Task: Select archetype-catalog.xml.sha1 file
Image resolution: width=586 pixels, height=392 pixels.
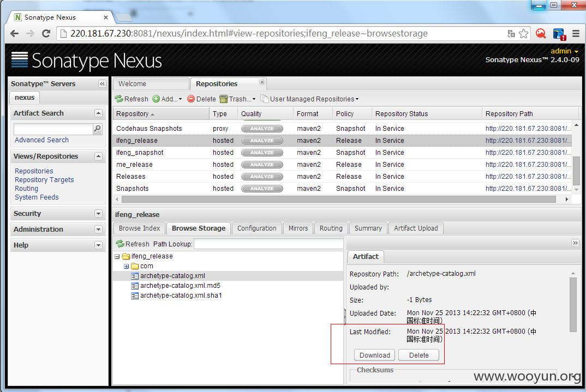Action: 181,295
